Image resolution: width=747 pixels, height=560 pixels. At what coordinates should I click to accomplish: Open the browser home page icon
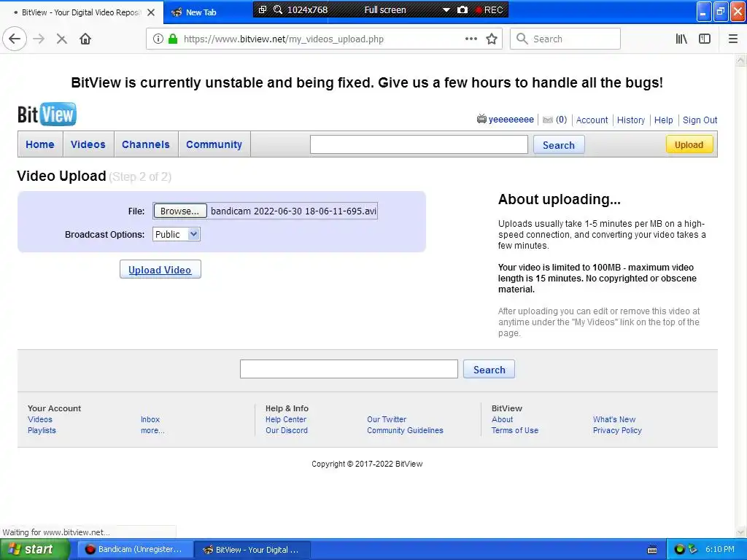[85, 39]
